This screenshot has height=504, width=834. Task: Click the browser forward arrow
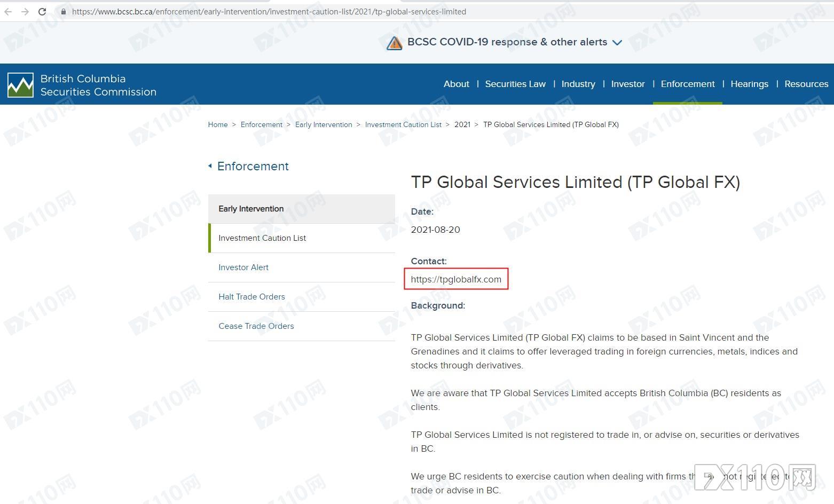tap(25, 11)
